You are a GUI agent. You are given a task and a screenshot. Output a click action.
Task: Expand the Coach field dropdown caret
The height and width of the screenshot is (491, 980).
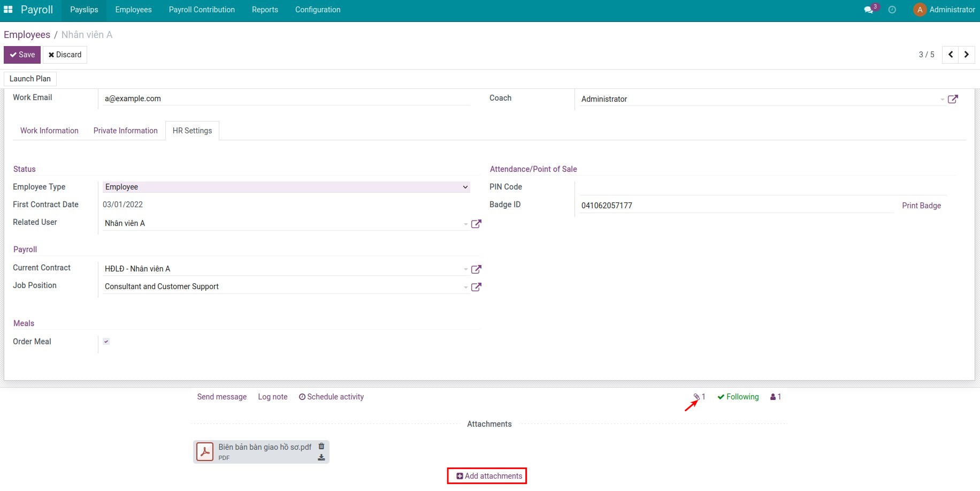[x=943, y=99]
